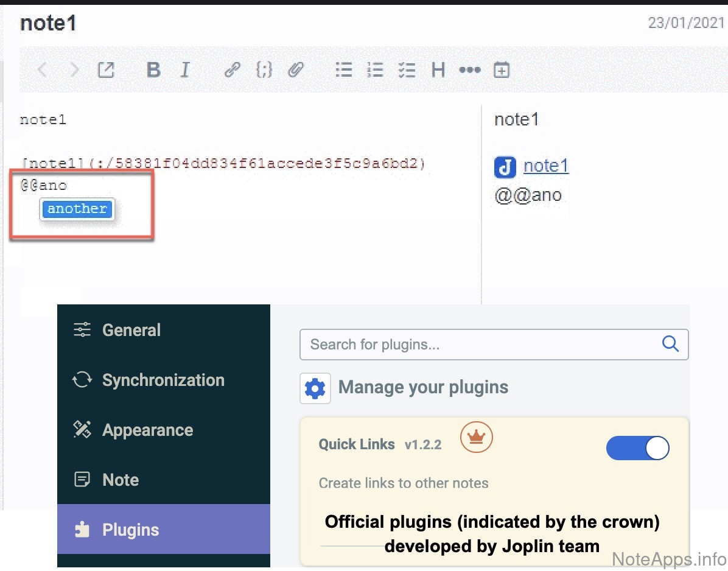Viewport: 728px width, 571px height.
Task: Apply bulleted list formatting
Action: [344, 70]
